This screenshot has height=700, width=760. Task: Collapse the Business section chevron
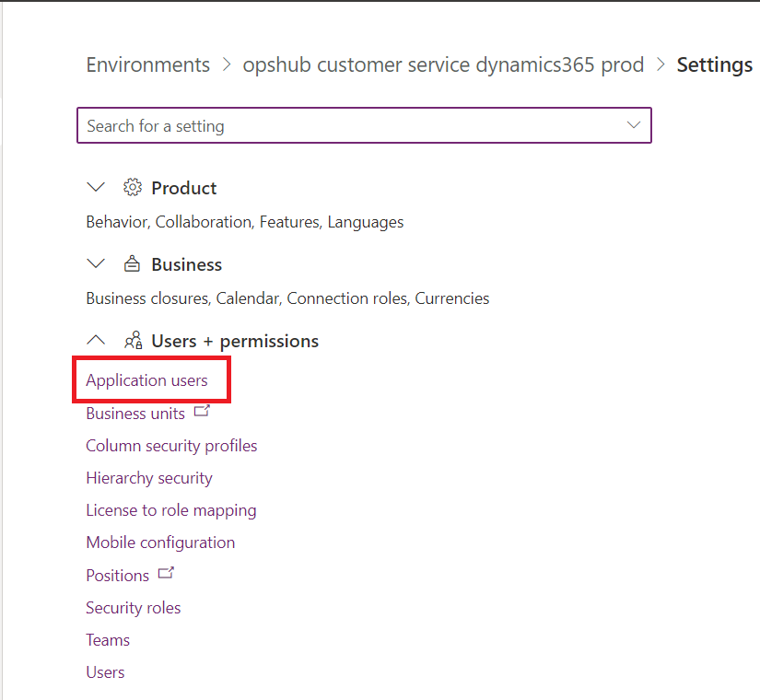[x=96, y=264]
